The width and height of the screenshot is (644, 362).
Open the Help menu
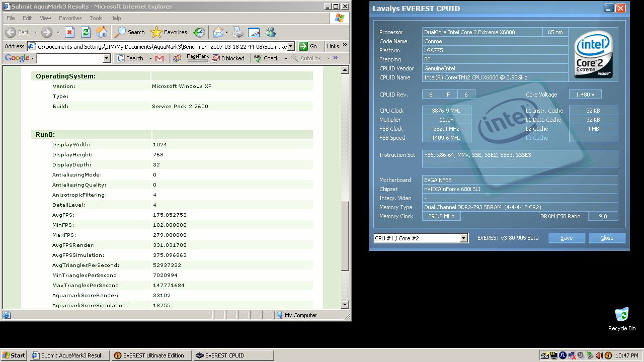pos(116,18)
